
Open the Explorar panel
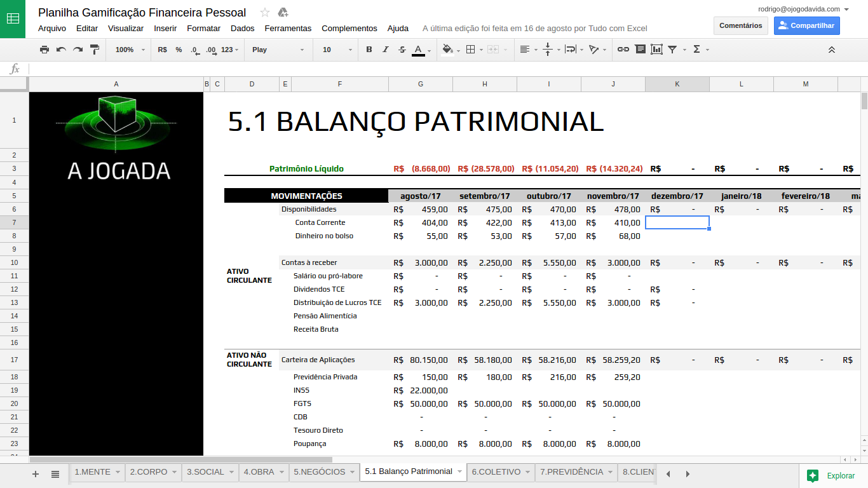[x=831, y=475]
